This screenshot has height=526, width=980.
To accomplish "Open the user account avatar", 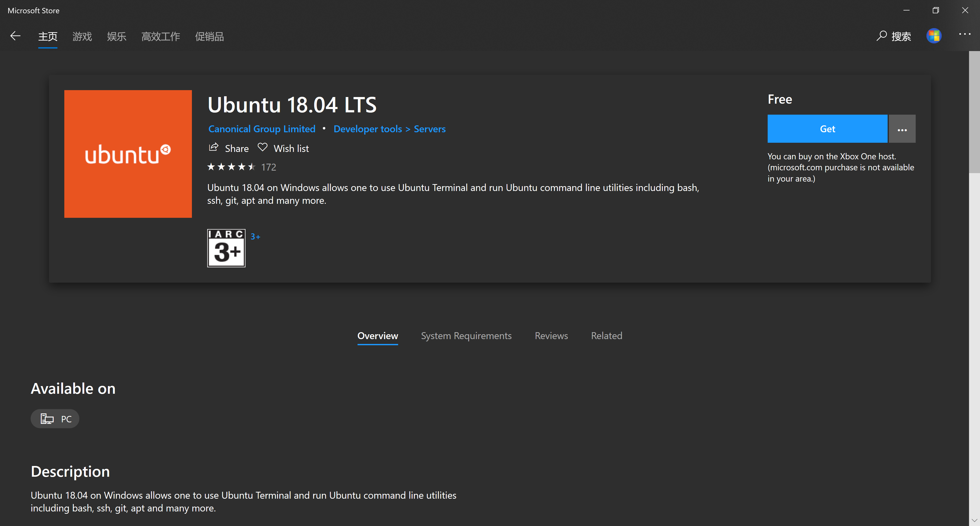I will point(934,36).
